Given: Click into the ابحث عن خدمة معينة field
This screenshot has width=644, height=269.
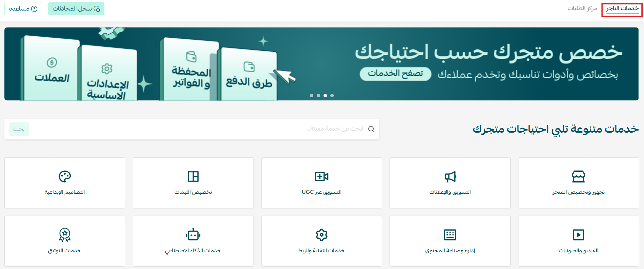Looking at the screenshot, I should (204, 129).
